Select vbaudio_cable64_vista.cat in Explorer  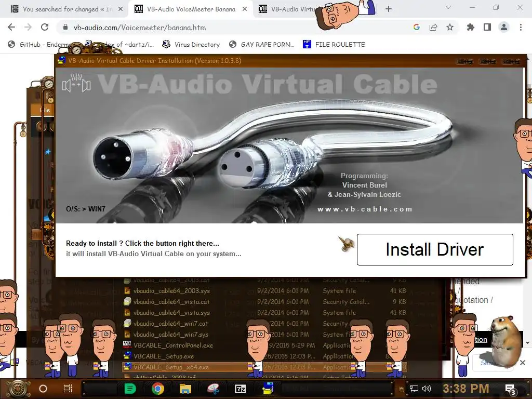[x=264, y=302]
